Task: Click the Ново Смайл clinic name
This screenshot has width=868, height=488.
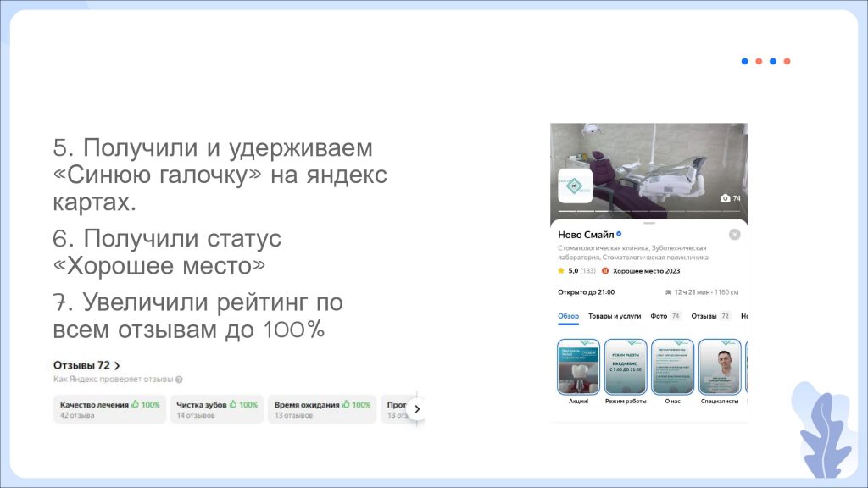Action: click(586, 235)
